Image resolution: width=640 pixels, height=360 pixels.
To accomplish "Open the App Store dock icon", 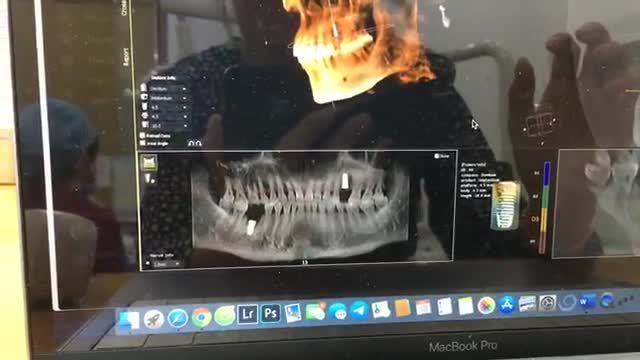I will 507,305.
